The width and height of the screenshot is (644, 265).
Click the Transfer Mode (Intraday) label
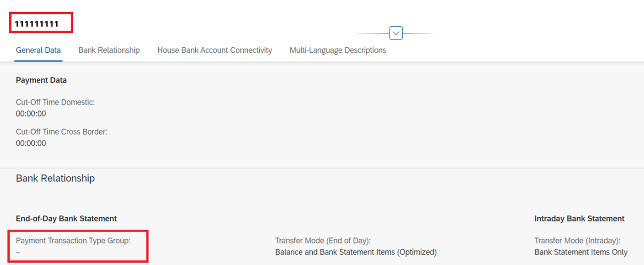coord(578,241)
